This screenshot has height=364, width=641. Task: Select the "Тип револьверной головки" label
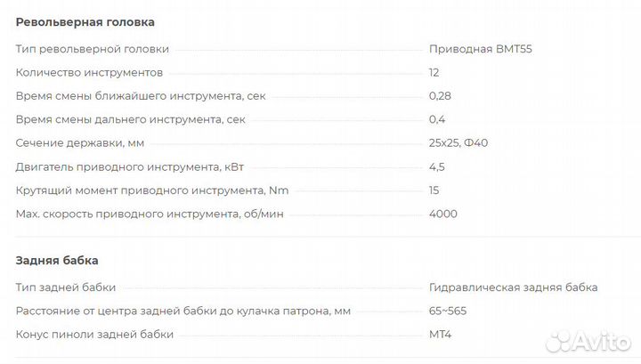(x=93, y=49)
